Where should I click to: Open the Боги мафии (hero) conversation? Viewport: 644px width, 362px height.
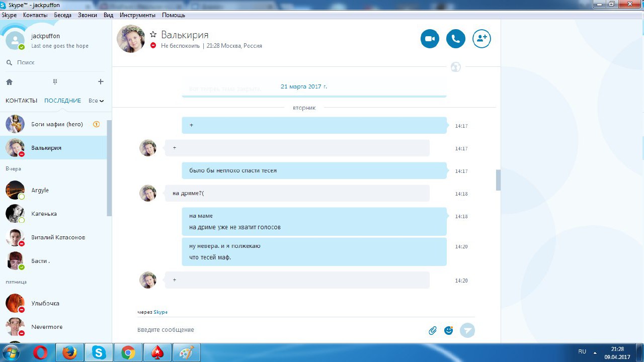[57, 124]
